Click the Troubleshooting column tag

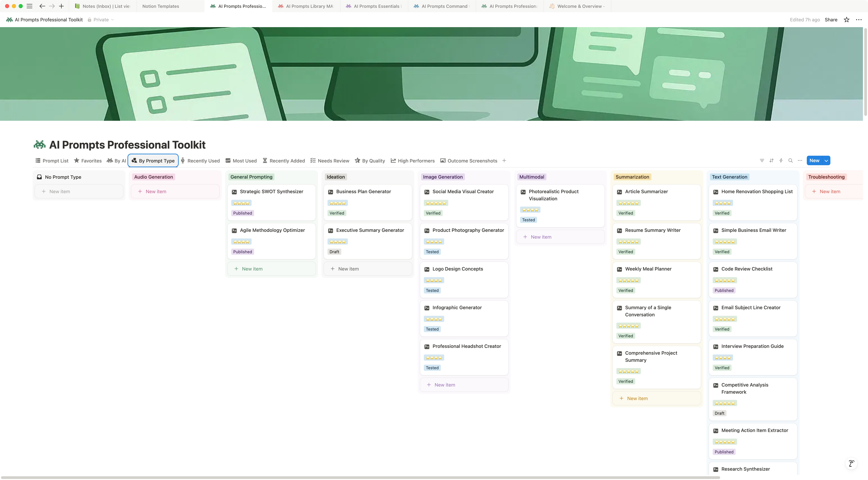tap(826, 177)
